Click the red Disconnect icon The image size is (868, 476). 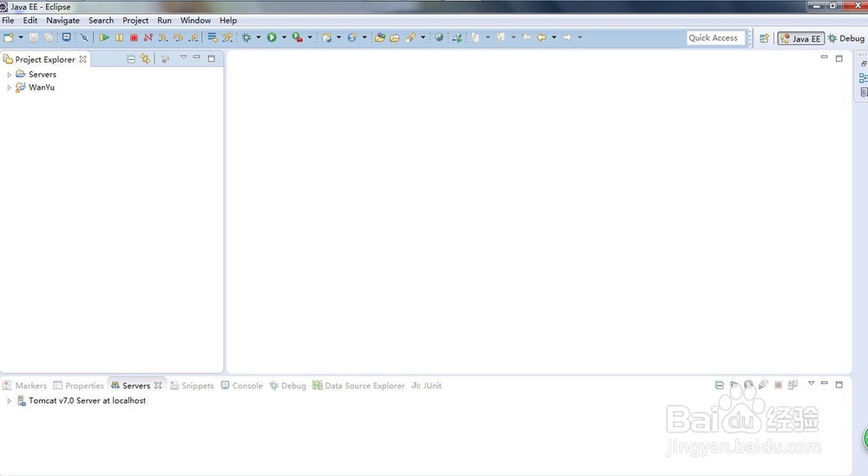tap(148, 37)
